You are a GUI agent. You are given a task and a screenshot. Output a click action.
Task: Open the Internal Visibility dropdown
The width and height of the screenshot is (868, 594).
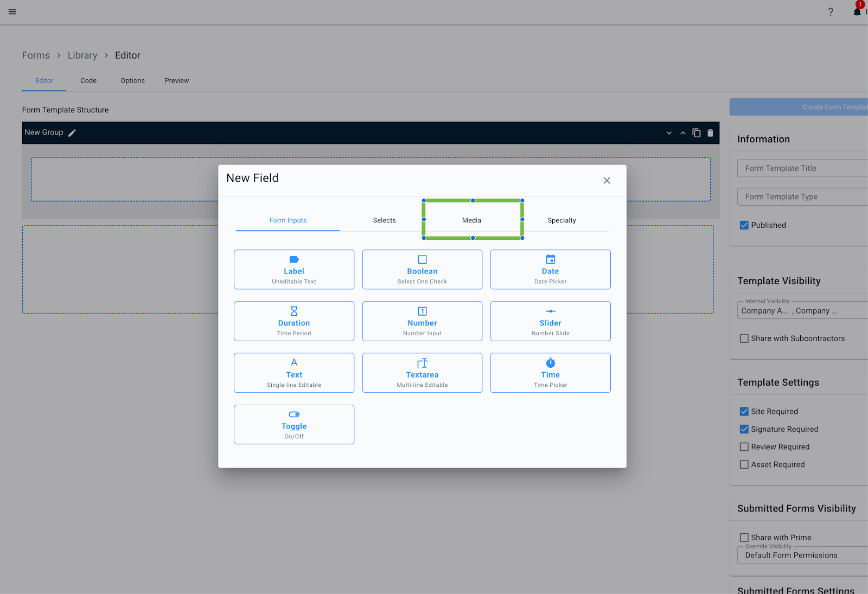[x=803, y=311]
